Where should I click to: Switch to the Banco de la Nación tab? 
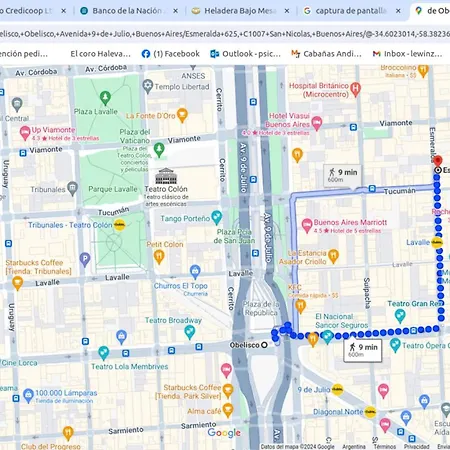pyautogui.click(x=129, y=11)
